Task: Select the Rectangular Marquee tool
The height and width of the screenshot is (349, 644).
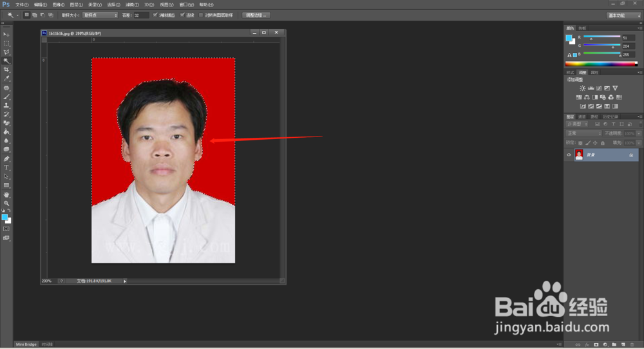Action: 6,43
